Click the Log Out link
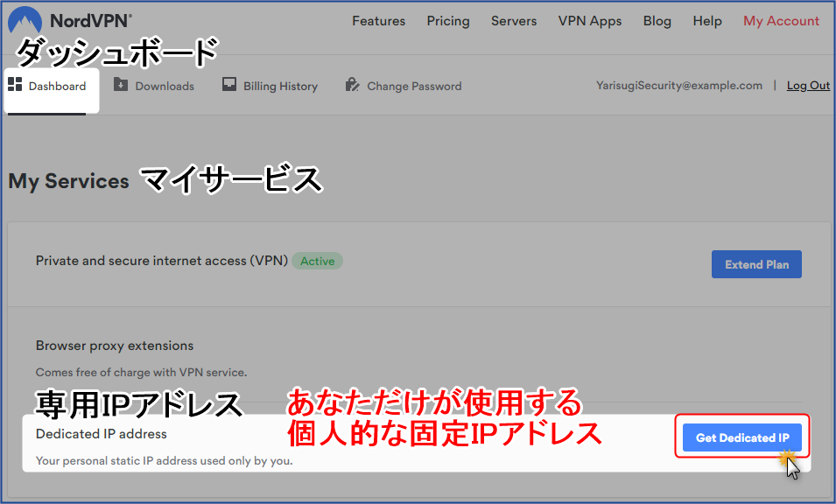The image size is (836, 504). pyautogui.click(x=808, y=85)
